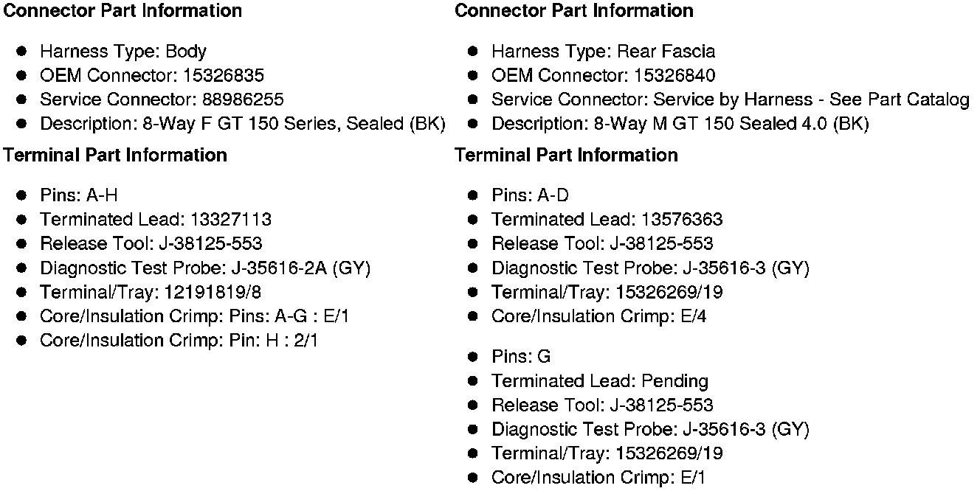Click the 'Pins: A-H' line
Screen dimensions: 980x491
point(78,195)
